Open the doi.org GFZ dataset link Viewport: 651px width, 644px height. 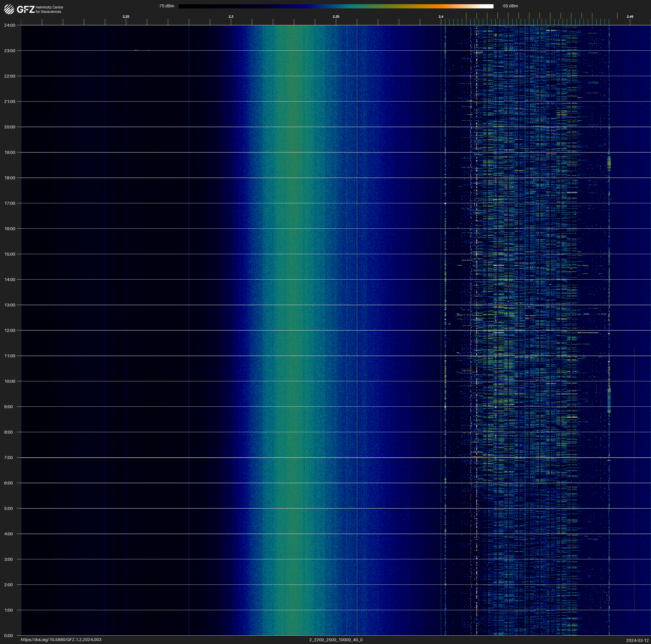coord(61,640)
